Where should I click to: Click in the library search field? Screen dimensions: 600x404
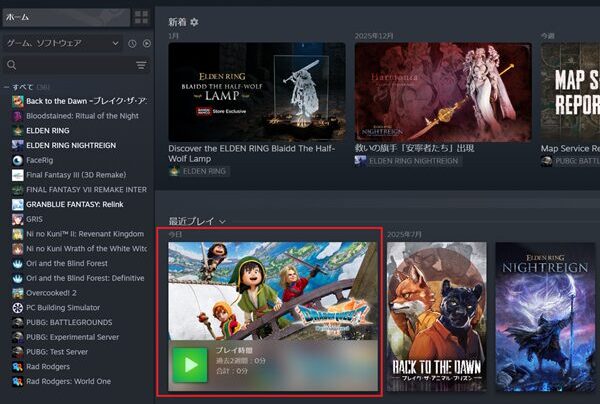pos(72,65)
